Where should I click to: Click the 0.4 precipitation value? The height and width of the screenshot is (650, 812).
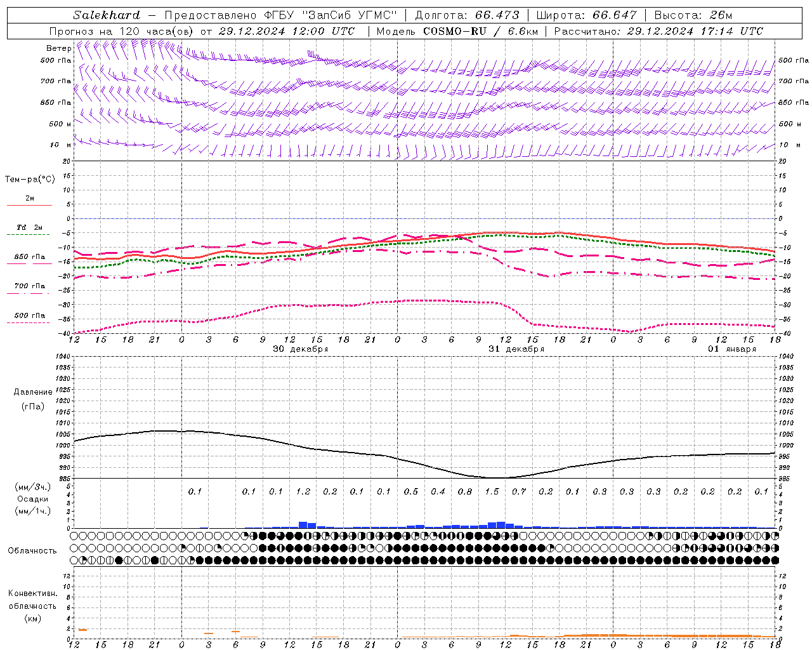coord(438,491)
